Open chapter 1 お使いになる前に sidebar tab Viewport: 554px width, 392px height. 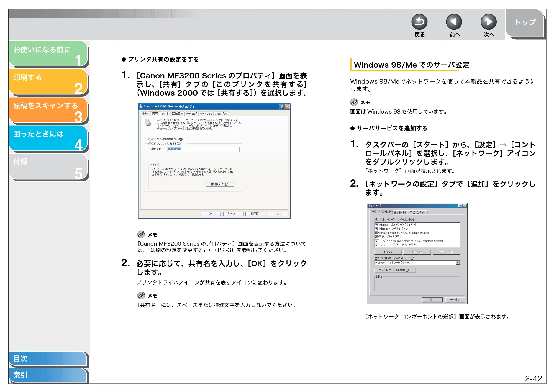click(x=48, y=53)
